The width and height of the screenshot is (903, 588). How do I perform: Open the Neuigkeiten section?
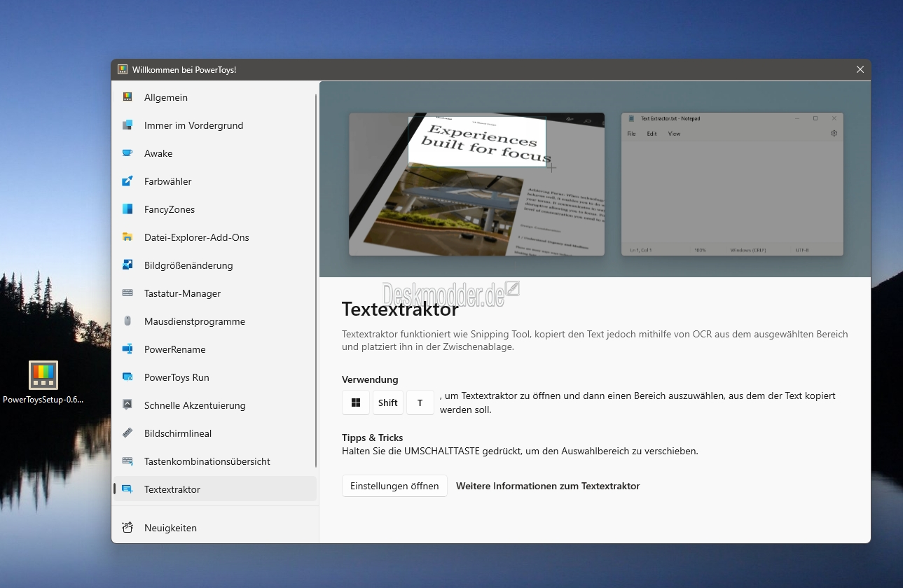pos(214,528)
